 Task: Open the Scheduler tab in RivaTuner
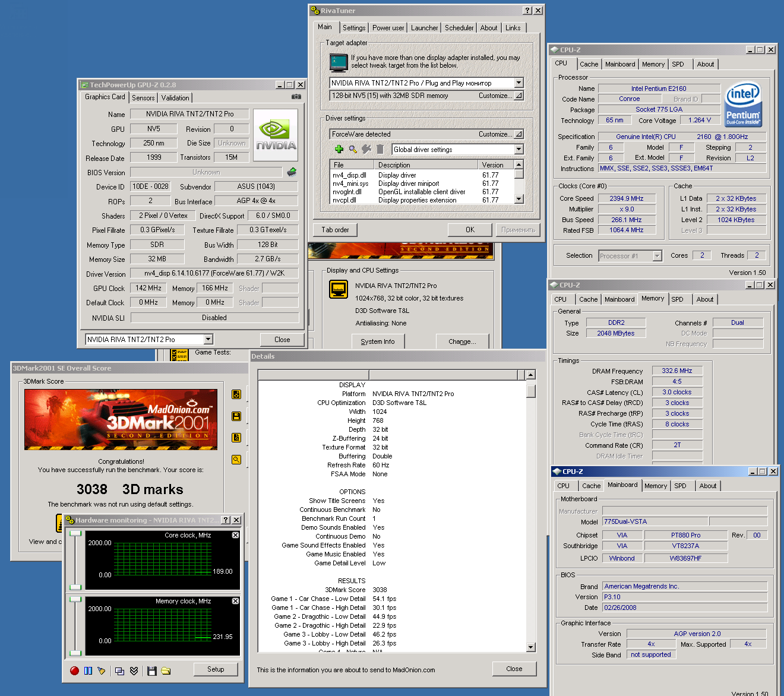(459, 28)
